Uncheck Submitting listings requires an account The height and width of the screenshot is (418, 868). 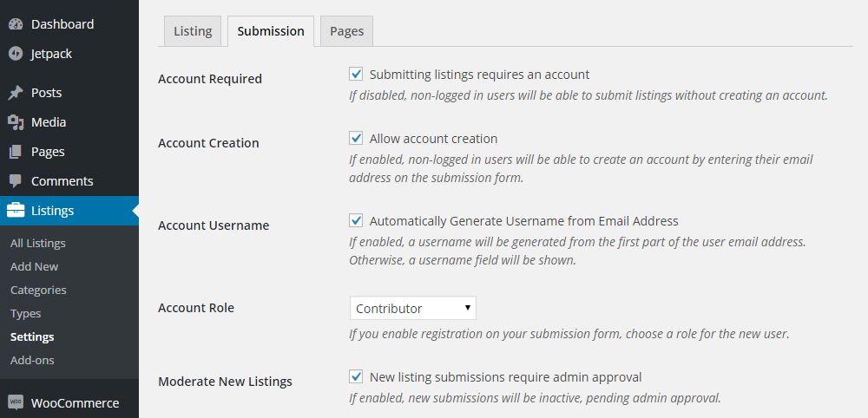coord(356,74)
